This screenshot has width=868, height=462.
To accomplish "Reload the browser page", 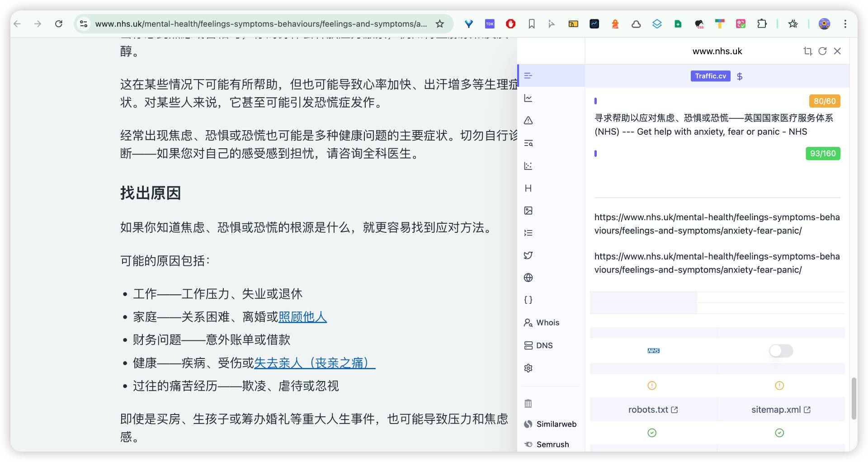I will 59,24.
